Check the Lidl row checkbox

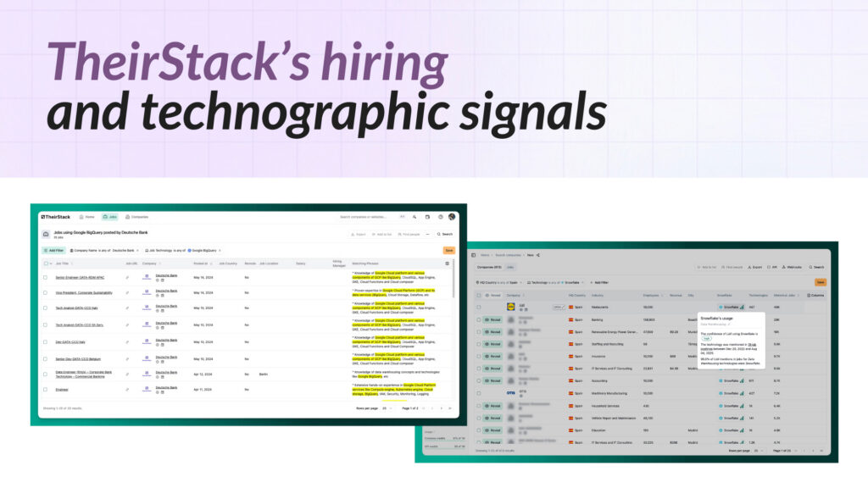479,307
